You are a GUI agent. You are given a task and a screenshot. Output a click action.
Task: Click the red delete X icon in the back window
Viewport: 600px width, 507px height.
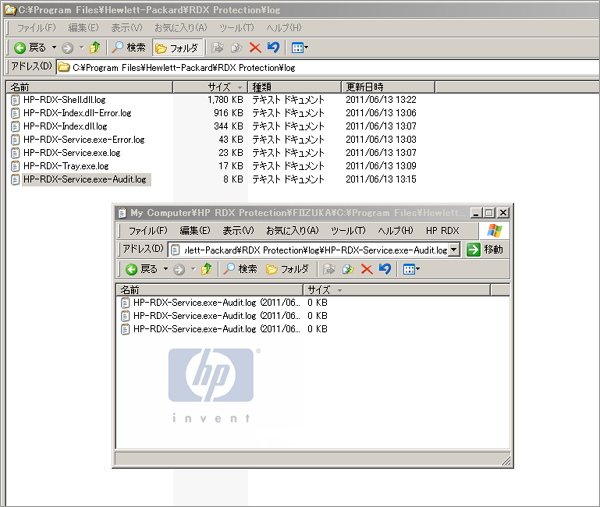pos(254,47)
